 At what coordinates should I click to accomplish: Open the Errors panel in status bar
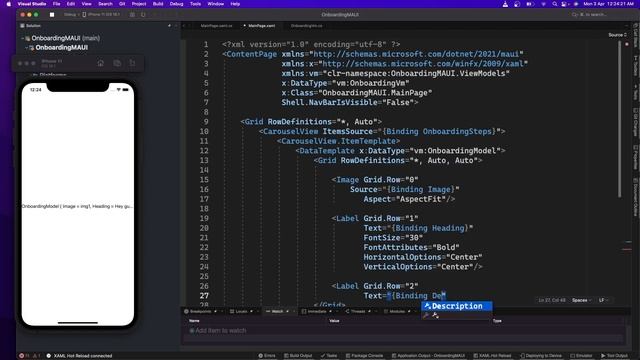(267, 356)
